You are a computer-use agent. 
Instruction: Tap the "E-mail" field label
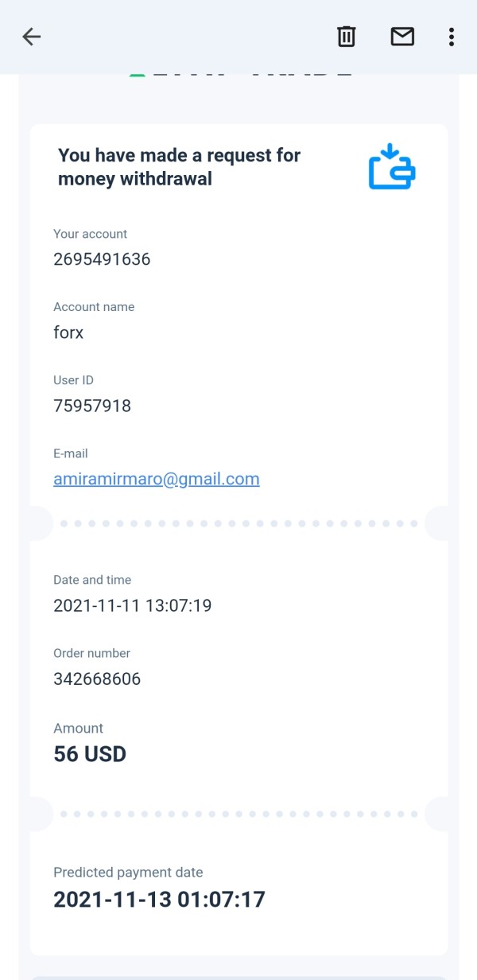pyautogui.click(x=71, y=453)
